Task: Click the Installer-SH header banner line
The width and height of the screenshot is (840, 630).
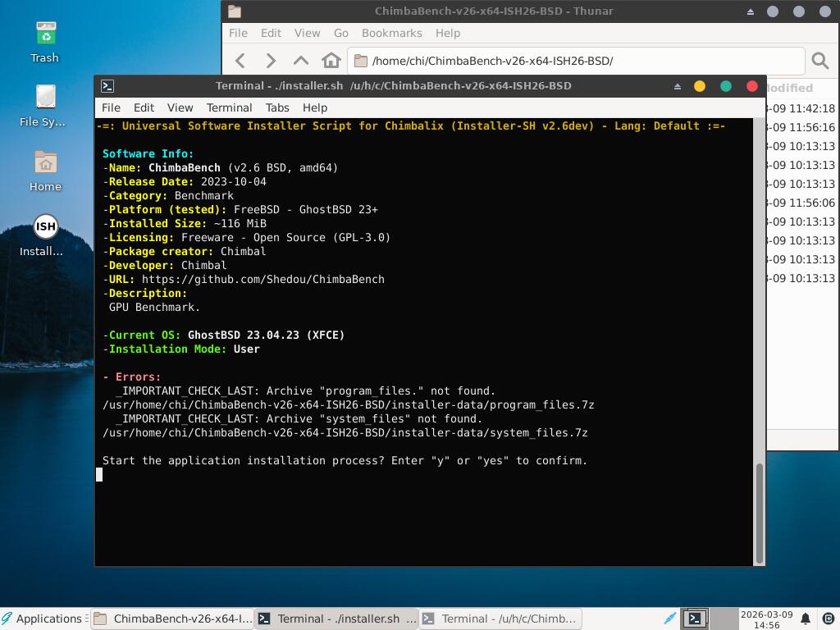Action: [411, 126]
